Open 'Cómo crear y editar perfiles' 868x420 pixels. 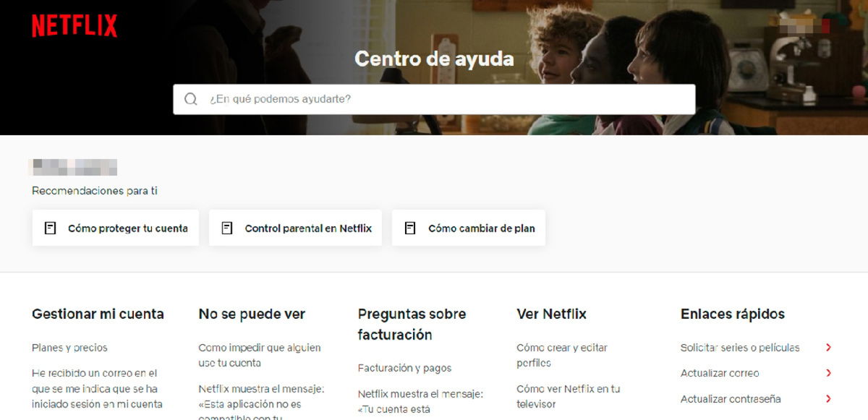(561, 354)
